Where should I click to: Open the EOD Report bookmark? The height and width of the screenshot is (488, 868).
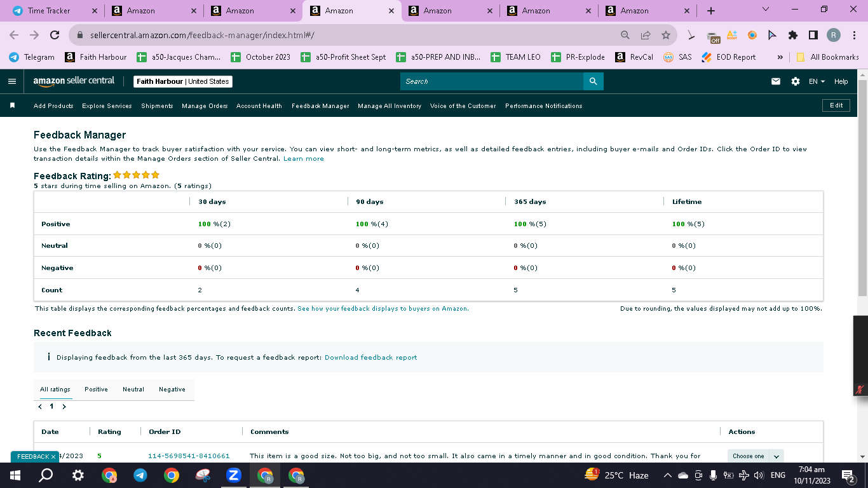click(x=729, y=57)
